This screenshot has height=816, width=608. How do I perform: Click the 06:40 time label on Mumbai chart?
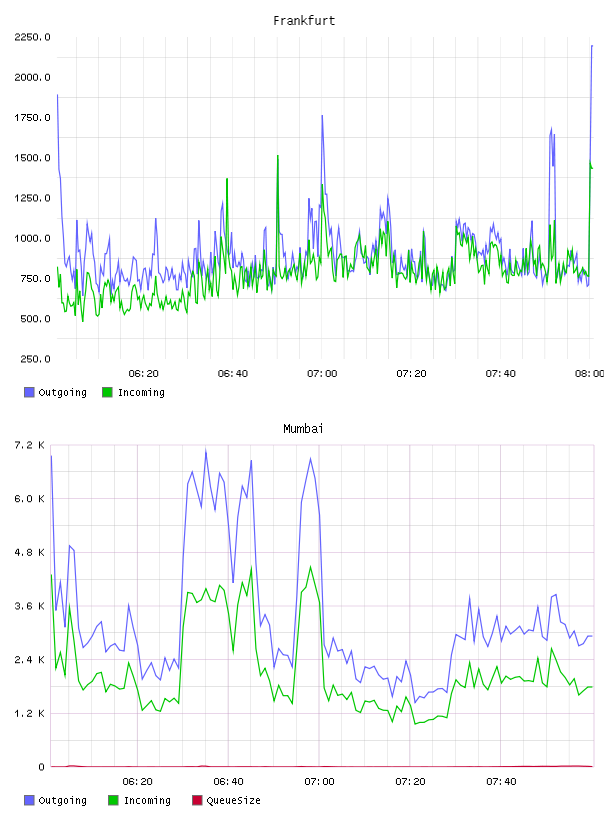tap(229, 782)
